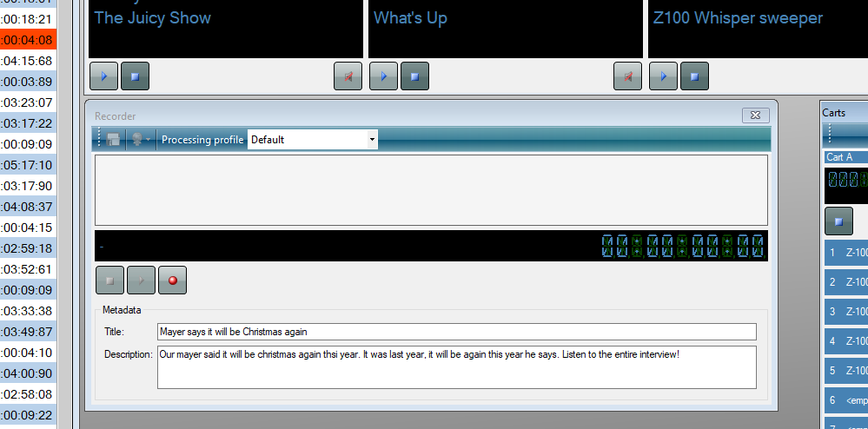This screenshot has height=429, width=868.
Task: Stop Cart A playback
Action: point(838,221)
